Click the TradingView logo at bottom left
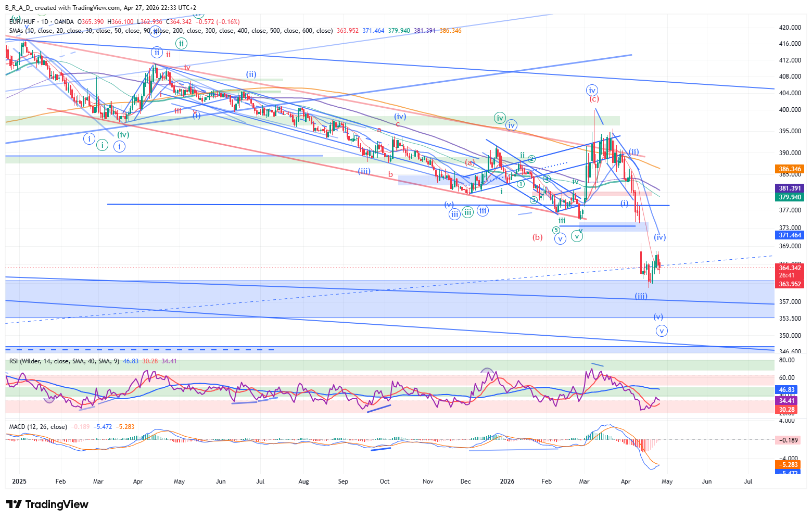 (47, 504)
